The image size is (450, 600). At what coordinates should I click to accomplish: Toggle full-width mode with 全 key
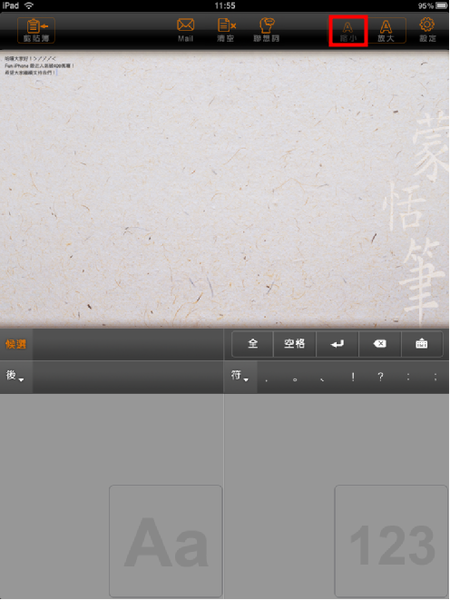(x=253, y=344)
